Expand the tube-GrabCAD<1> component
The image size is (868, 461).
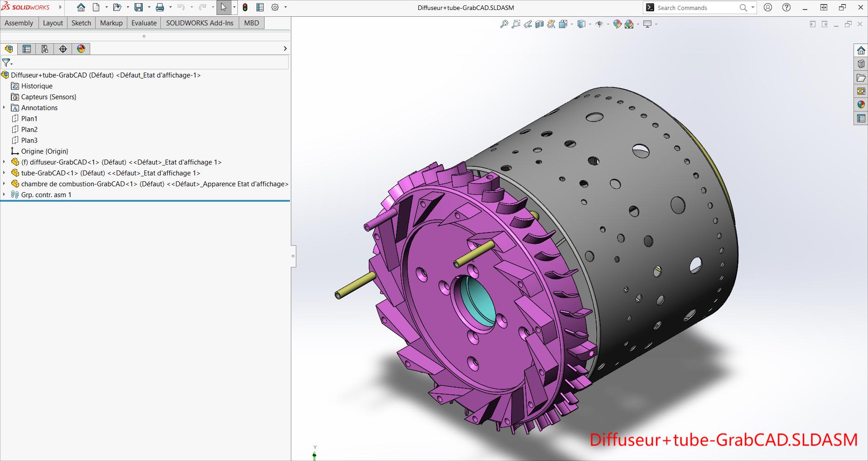coord(4,173)
